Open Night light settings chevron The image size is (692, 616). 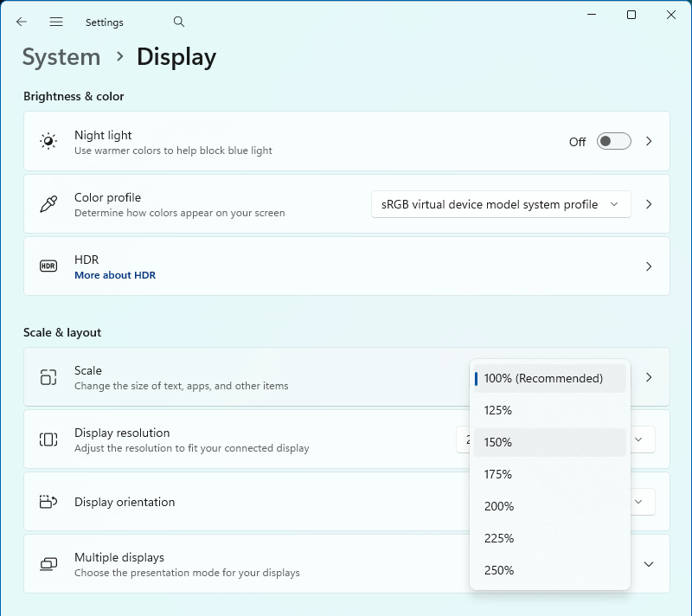tap(649, 141)
